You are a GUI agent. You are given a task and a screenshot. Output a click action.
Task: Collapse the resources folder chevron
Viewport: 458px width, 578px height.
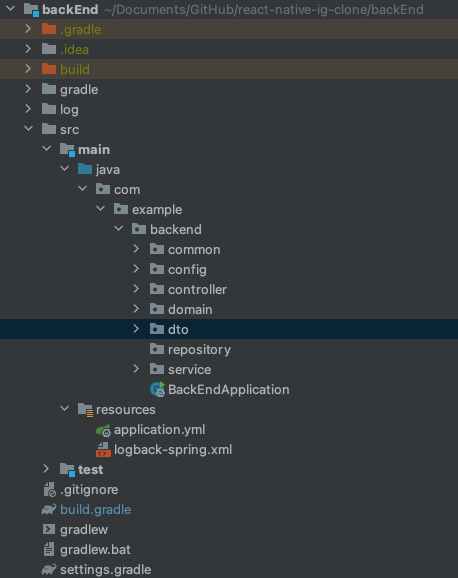[65, 408]
